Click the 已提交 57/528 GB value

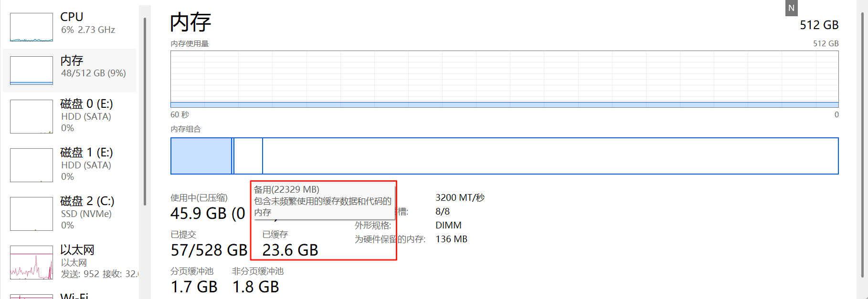[x=209, y=250]
